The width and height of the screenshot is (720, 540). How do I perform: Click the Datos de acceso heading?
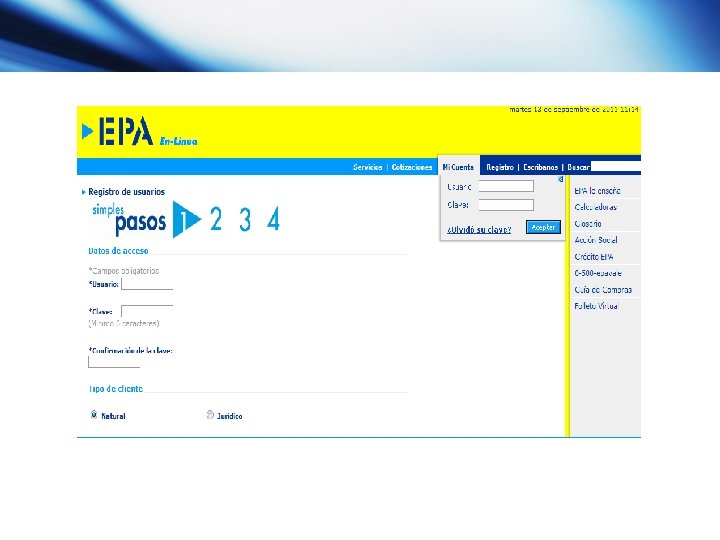pos(118,251)
